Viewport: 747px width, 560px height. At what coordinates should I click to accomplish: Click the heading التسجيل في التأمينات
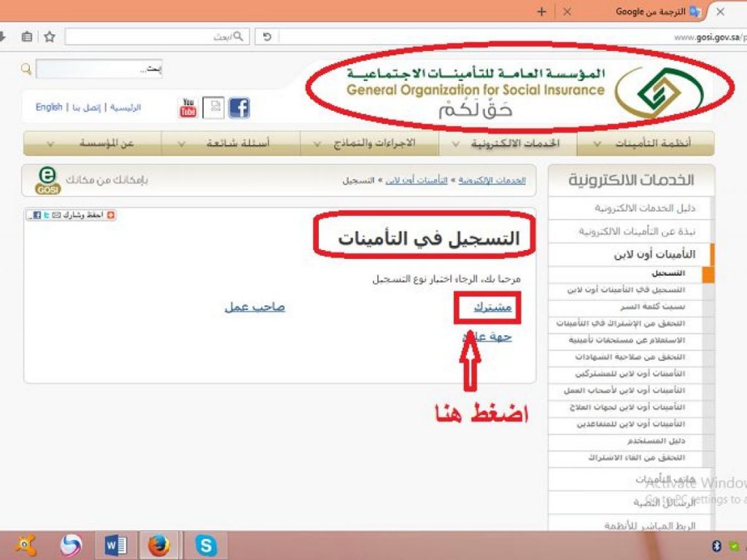coord(429,238)
